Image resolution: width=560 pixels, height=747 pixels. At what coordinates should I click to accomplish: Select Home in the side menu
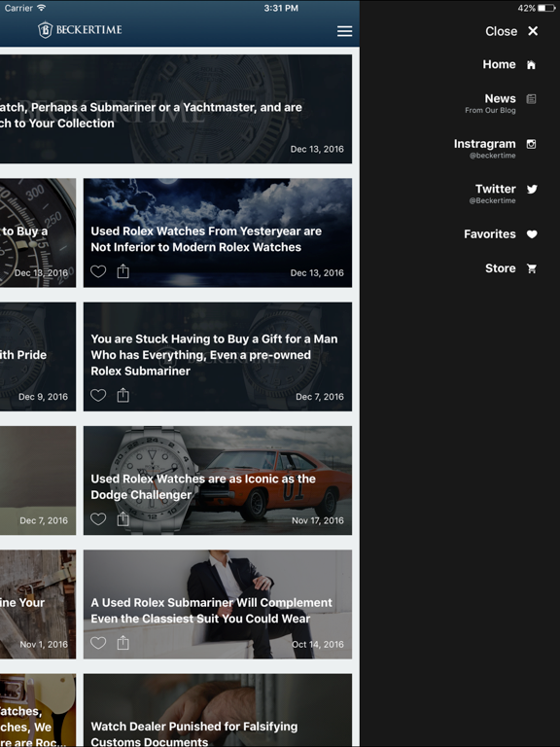click(x=499, y=64)
